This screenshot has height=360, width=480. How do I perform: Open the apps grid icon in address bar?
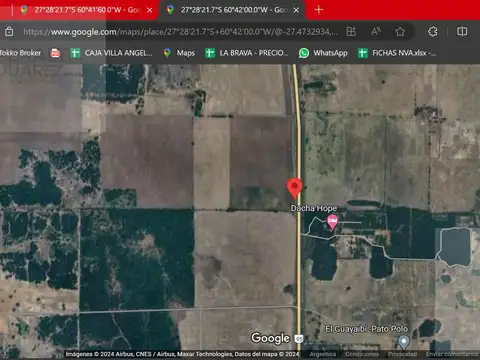point(351,32)
